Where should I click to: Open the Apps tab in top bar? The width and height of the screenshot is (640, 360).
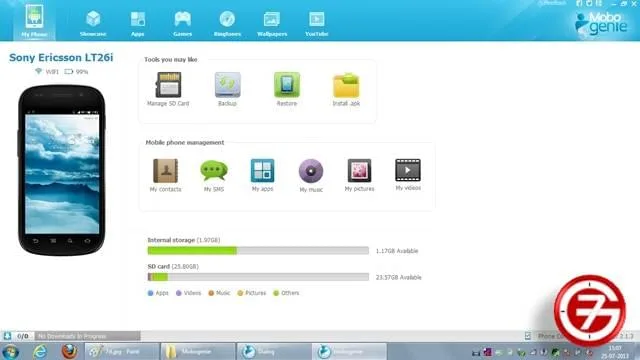[138, 24]
